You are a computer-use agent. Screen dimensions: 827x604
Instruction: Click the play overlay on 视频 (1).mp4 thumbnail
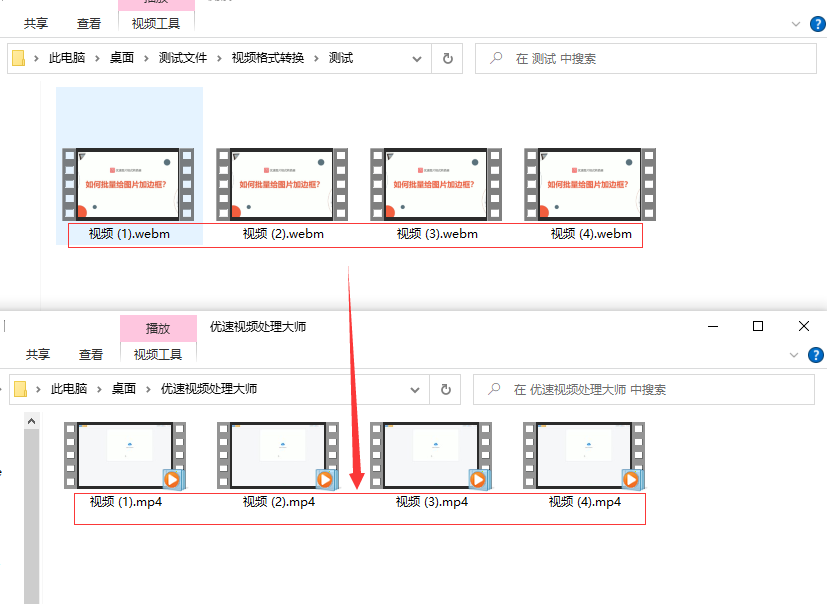174,478
